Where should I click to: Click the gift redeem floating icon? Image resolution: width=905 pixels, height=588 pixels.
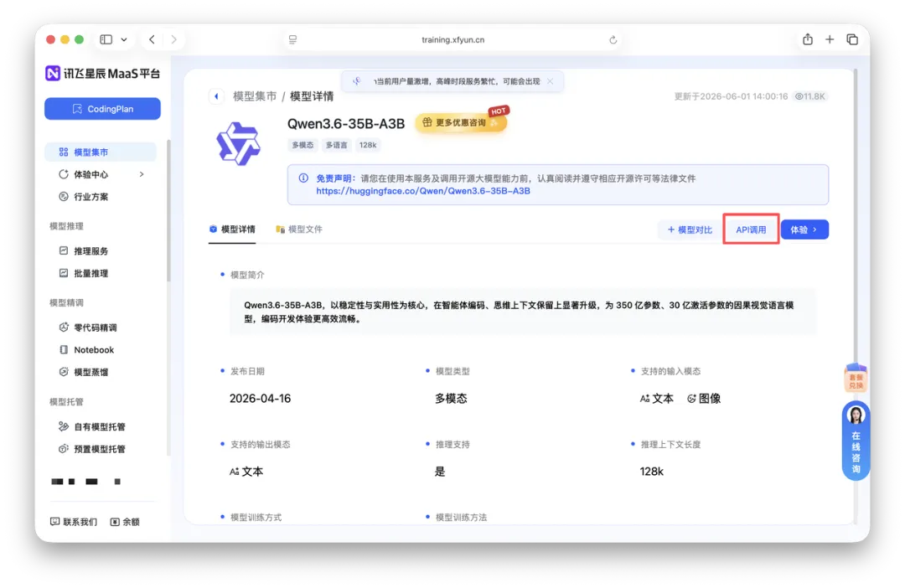coord(856,378)
